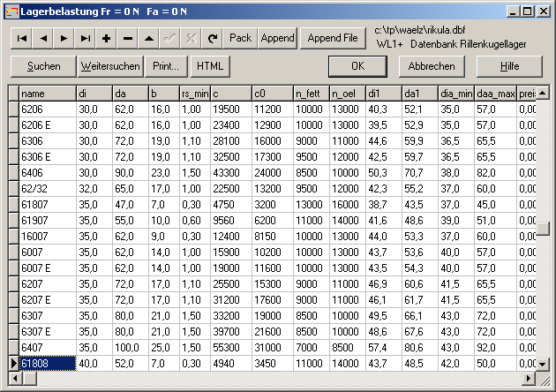Viewport: 556px width, 392px height.
Task: Jump to last record in navigator
Action: 86,38
